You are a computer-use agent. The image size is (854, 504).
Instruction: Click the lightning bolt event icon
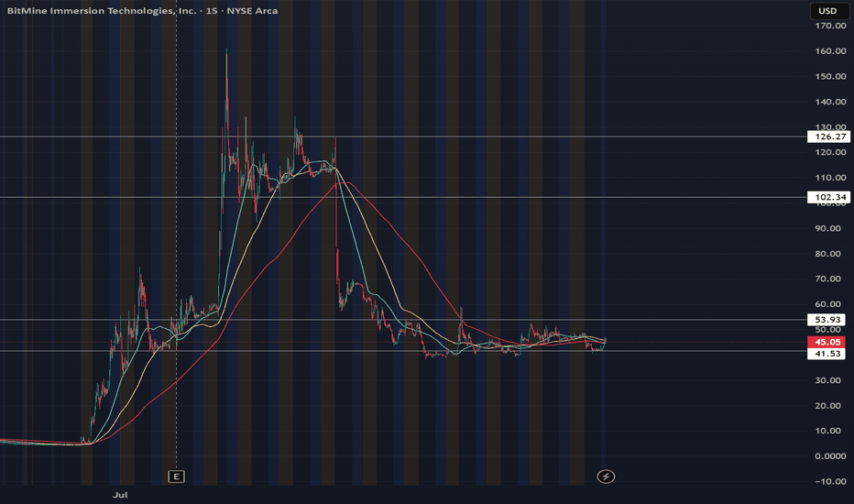coord(606,477)
